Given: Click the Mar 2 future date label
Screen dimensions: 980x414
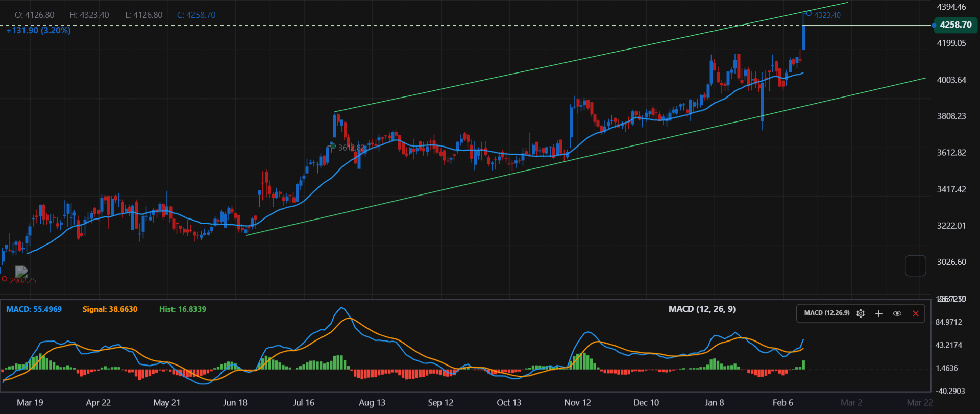Looking at the screenshot, I should pos(851,403).
